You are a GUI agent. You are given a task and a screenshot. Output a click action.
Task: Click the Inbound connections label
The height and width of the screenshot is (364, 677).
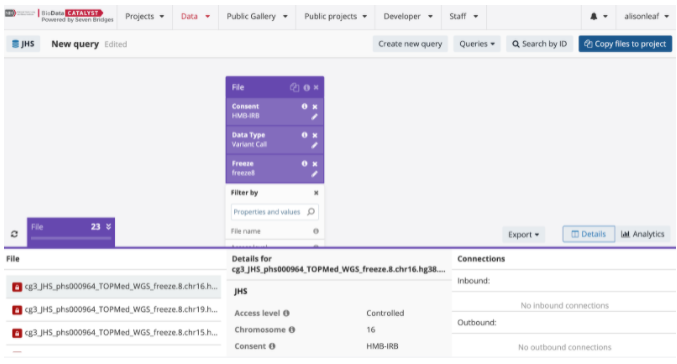pyautogui.click(x=473, y=281)
